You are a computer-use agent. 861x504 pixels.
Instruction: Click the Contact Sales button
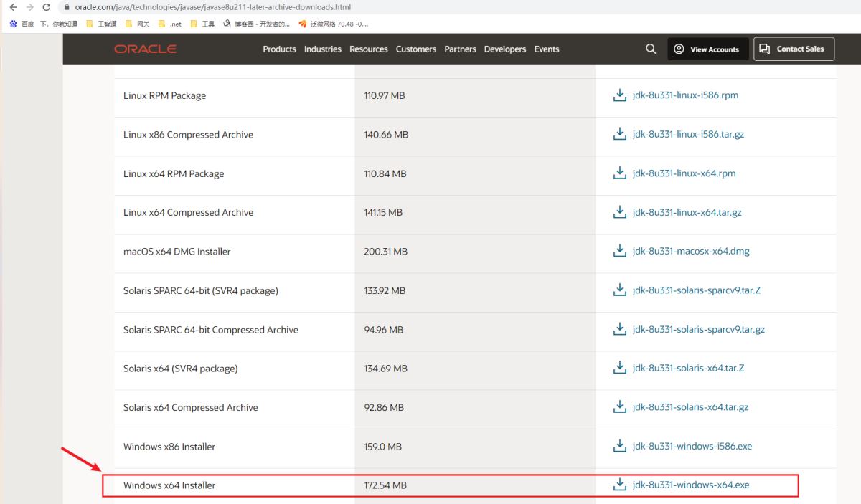point(794,49)
